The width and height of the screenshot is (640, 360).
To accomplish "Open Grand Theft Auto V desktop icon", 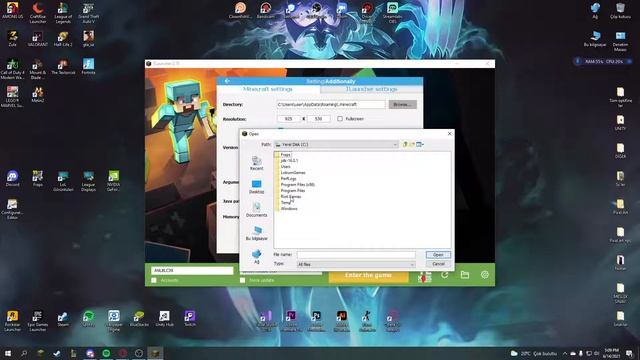I will click(89, 12).
